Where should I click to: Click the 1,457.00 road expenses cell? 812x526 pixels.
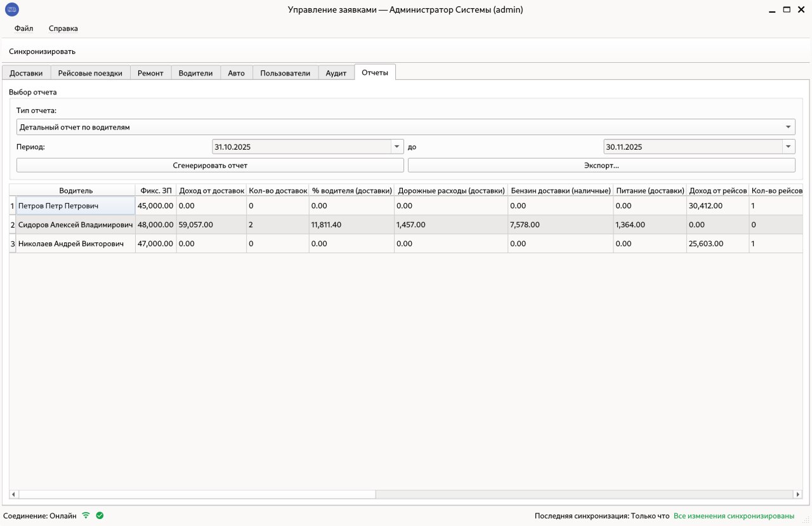tap(451, 225)
